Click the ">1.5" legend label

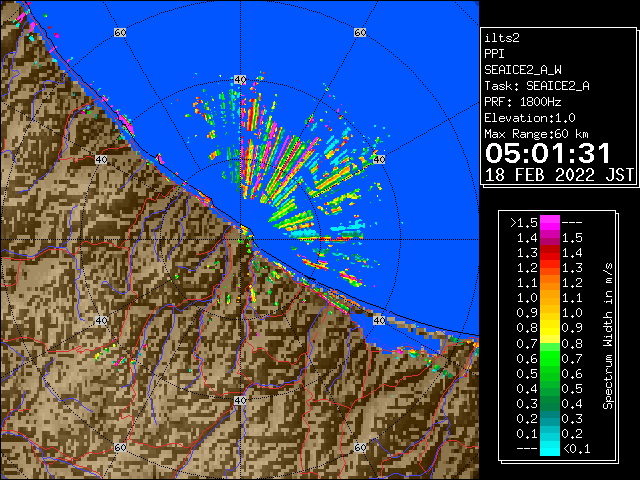coord(524,223)
